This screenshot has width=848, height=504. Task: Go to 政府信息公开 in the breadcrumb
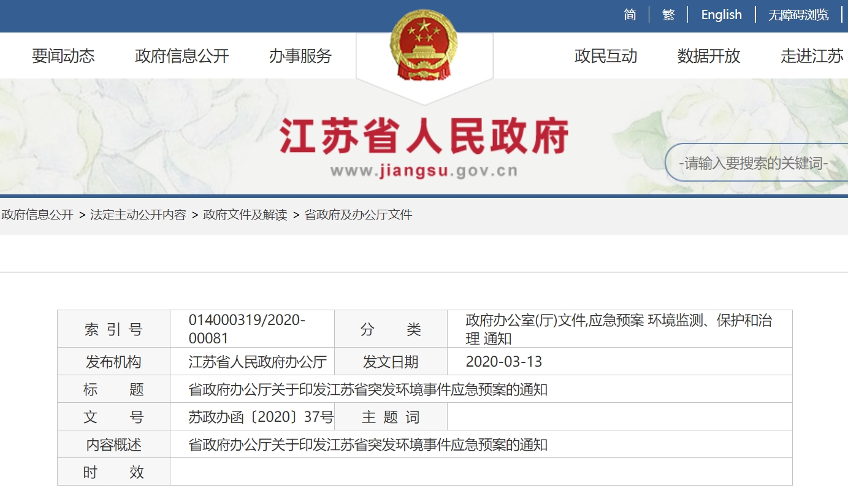37,215
